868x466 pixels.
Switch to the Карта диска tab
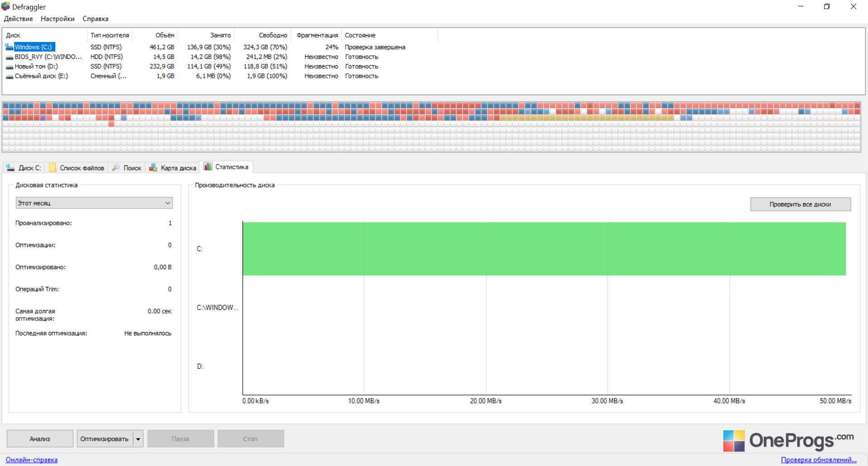click(173, 168)
